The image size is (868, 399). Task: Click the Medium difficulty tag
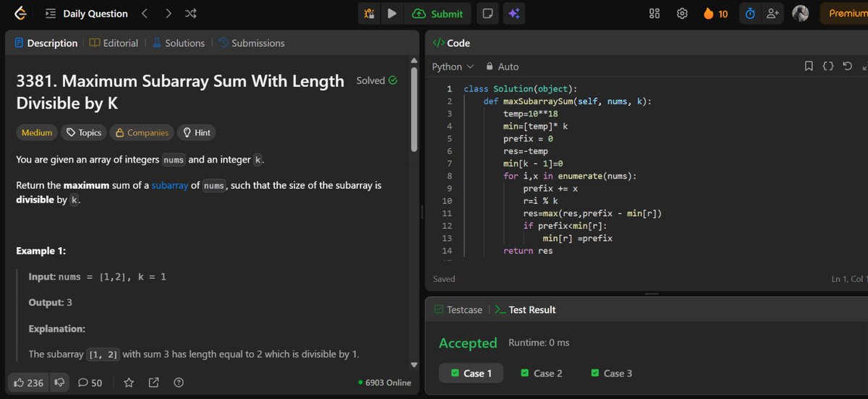(37, 132)
